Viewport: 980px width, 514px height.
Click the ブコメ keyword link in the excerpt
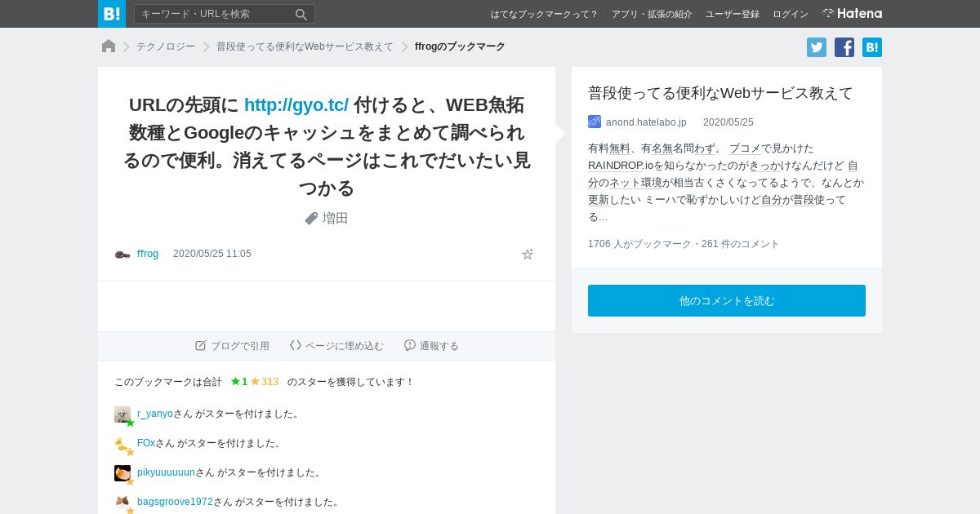point(745,148)
